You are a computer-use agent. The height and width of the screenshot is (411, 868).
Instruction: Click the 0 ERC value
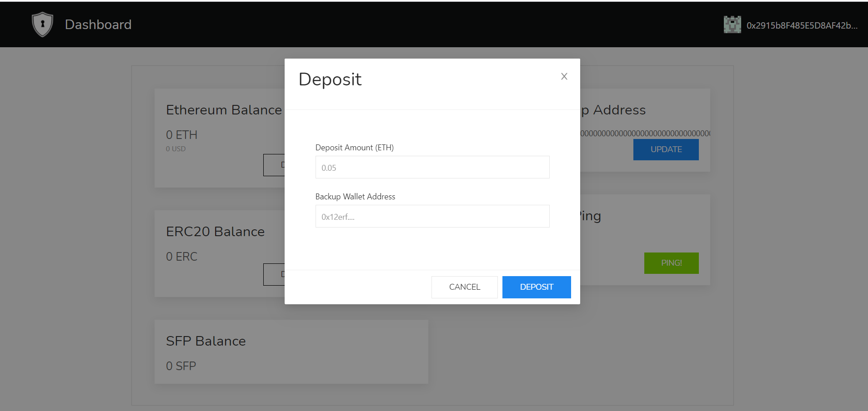(181, 257)
